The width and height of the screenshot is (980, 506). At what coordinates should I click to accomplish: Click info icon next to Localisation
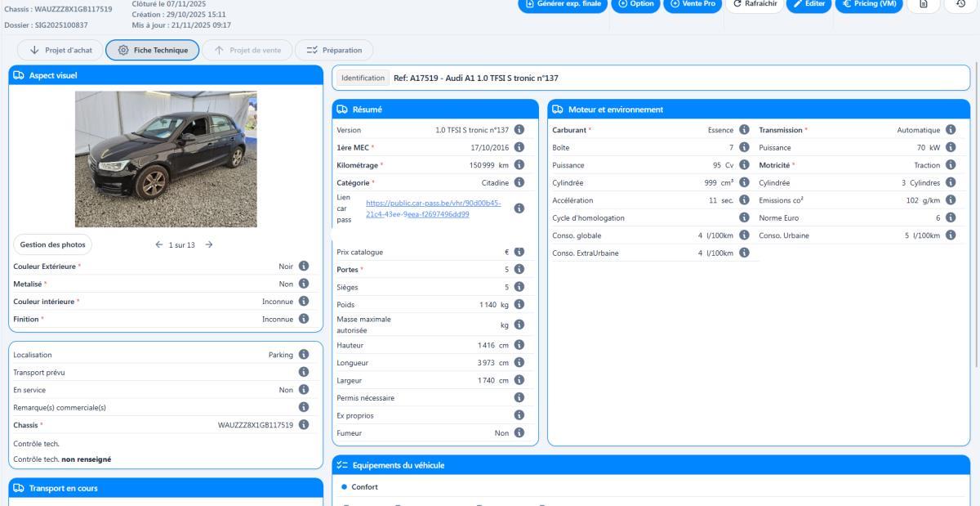[304, 355]
